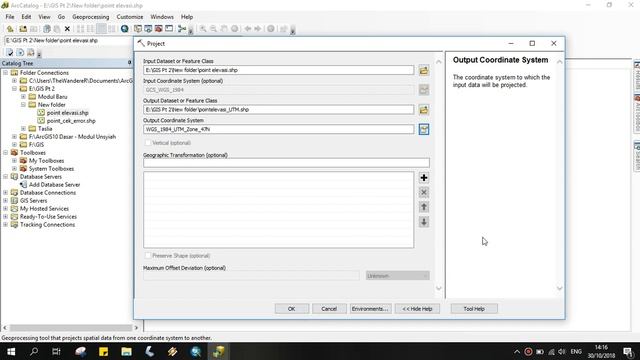Open the Edit menu

click(26, 17)
